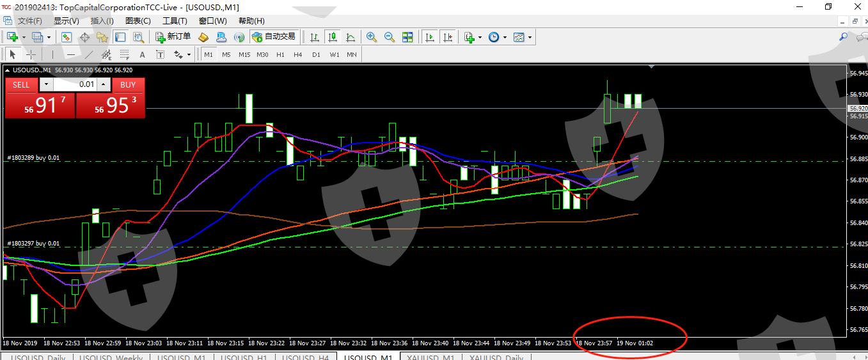Expand the indicators list dropdown arrow
Viewport: 868px width, 360px height.
(480, 37)
